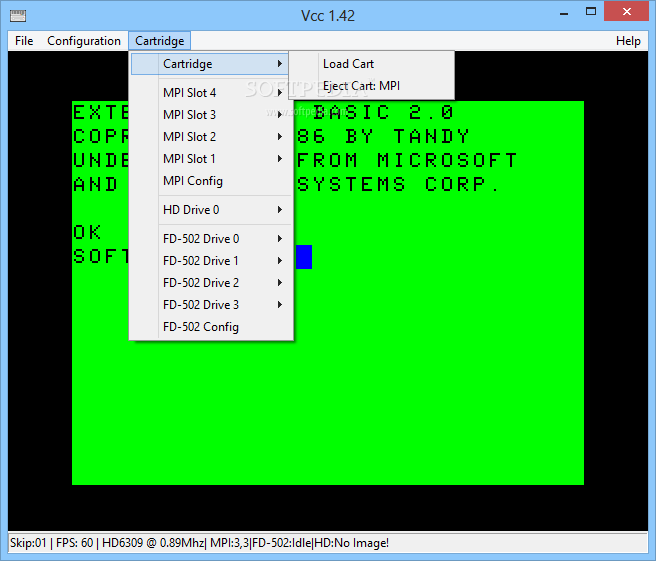Click 'BY TANDY' text on emulator screen
The image size is (656, 561).
pos(408,136)
